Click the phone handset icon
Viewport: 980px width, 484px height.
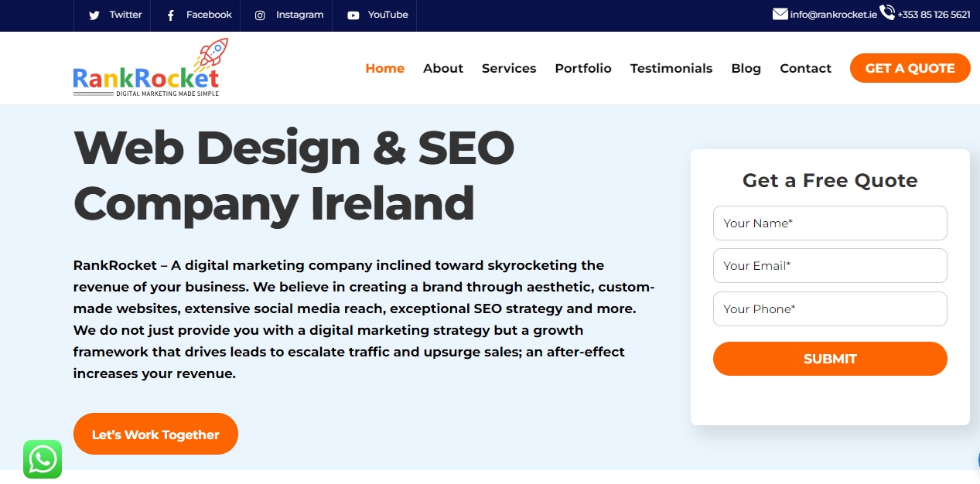887,13
